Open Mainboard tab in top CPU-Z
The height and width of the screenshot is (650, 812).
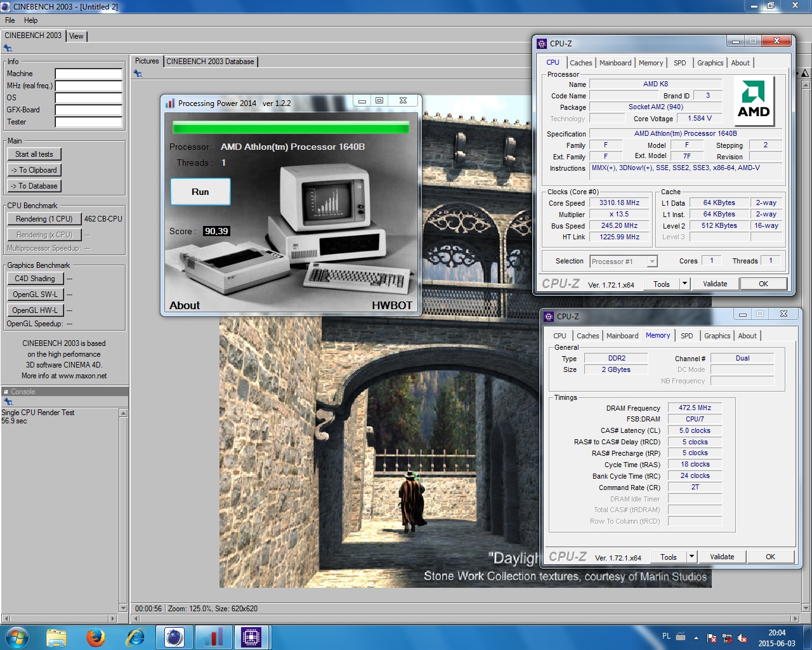(x=615, y=63)
